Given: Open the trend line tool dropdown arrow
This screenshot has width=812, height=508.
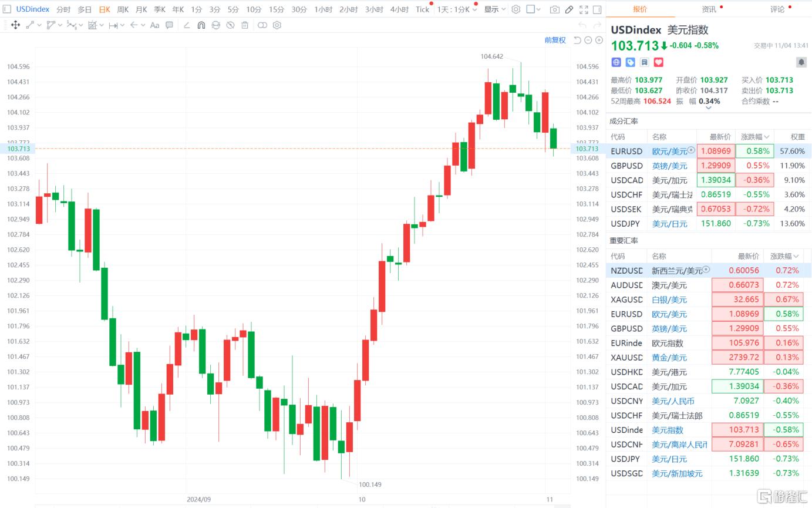Looking at the screenshot, I should (39, 25).
